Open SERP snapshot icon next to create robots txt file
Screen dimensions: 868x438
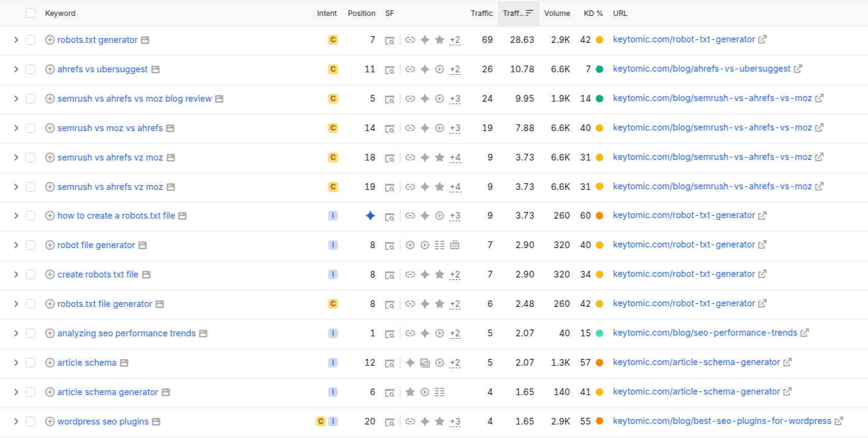[x=146, y=274]
